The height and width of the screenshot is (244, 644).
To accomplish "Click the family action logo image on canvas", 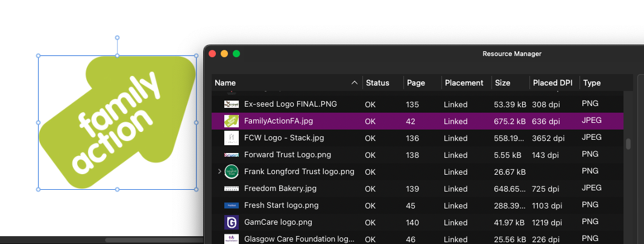I will (117, 122).
